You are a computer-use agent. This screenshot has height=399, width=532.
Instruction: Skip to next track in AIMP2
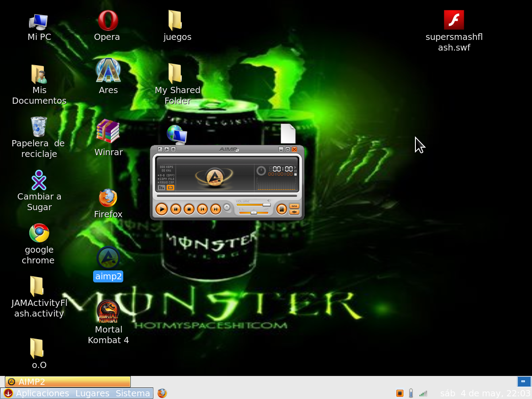coord(216,209)
